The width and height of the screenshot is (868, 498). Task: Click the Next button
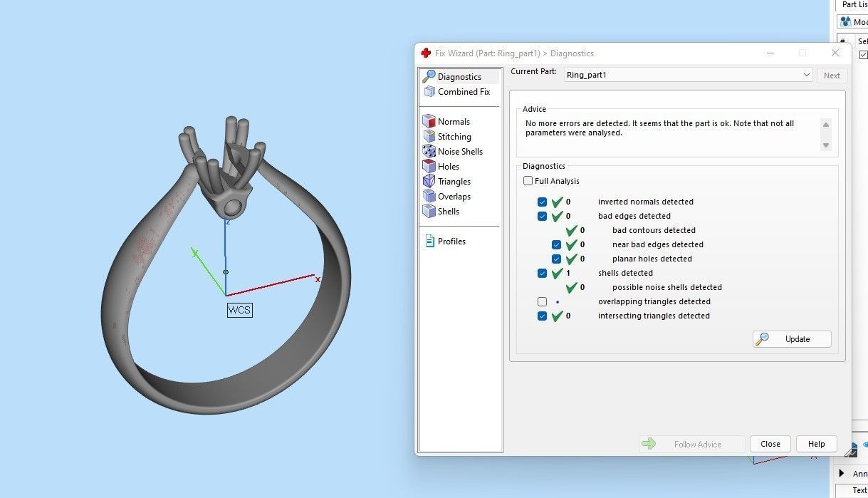(x=832, y=75)
